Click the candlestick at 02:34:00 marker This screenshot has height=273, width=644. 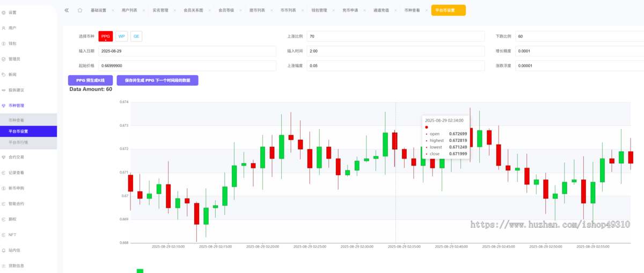click(x=395, y=141)
